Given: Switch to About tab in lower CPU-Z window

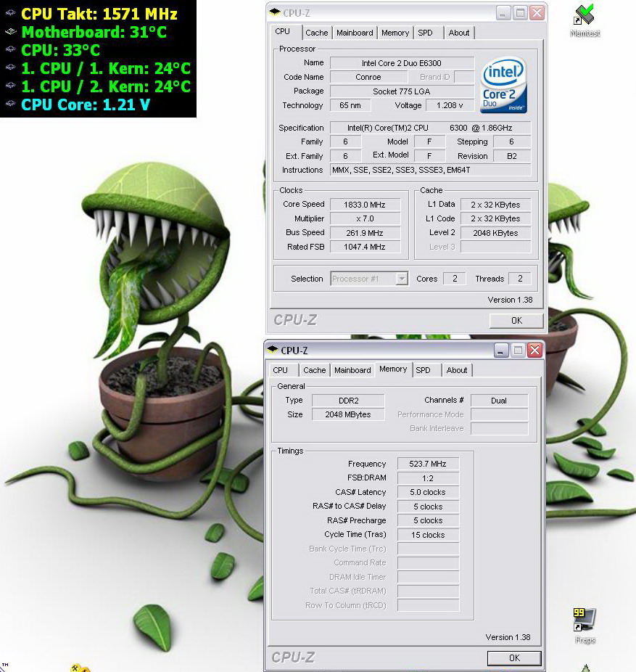Looking at the screenshot, I should tap(457, 370).
